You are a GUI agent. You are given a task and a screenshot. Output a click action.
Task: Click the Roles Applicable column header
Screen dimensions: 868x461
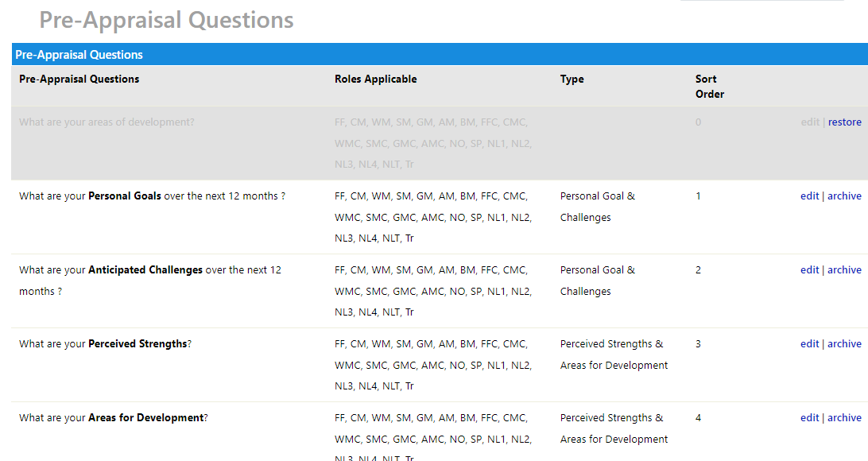point(375,79)
